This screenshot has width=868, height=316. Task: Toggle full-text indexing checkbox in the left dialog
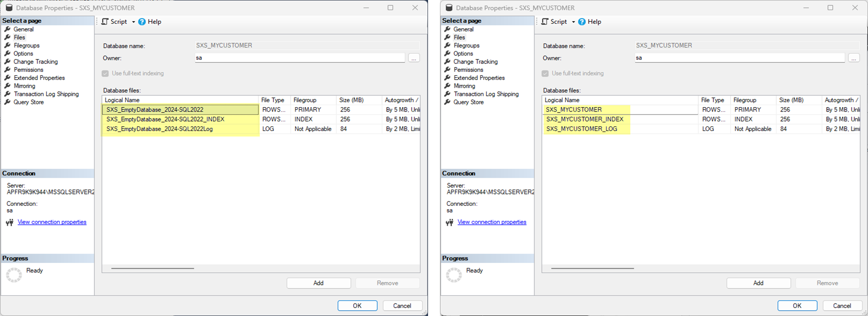(105, 73)
